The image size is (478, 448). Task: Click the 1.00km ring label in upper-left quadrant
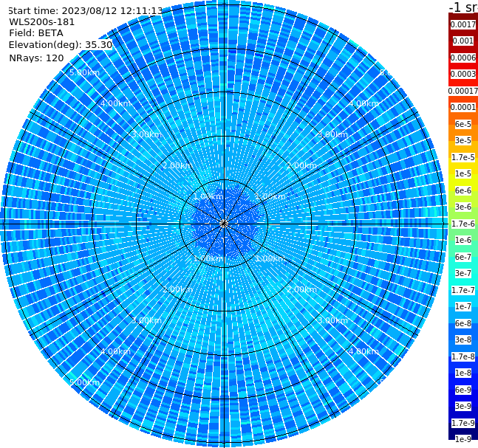click(x=209, y=197)
